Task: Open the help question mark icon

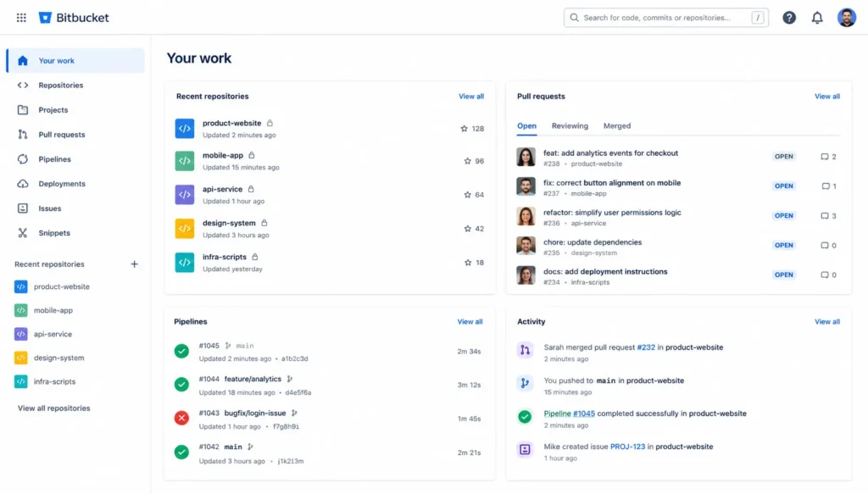Action: pyautogui.click(x=789, y=18)
